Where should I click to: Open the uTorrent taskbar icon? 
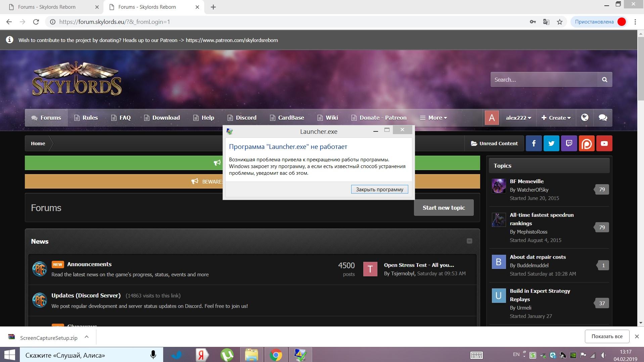point(227,355)
